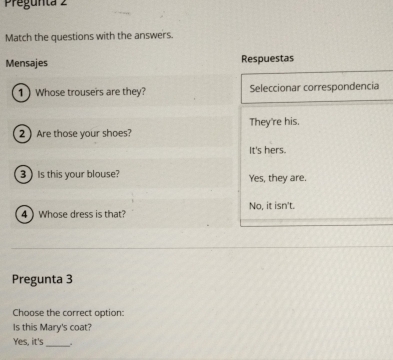Click the blank in "Yes, it's ____"
This screenshot has width=393, height=360.
(58, 343)
